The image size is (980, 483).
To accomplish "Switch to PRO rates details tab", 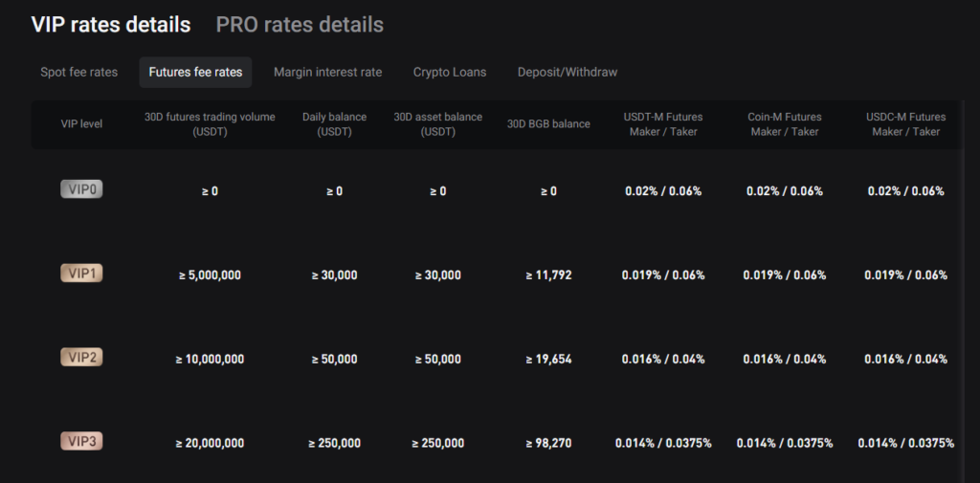I will (x=300, y=25).
